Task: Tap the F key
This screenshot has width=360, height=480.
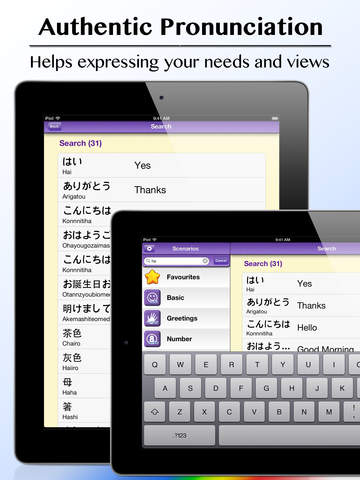Action: coord(241,388)
